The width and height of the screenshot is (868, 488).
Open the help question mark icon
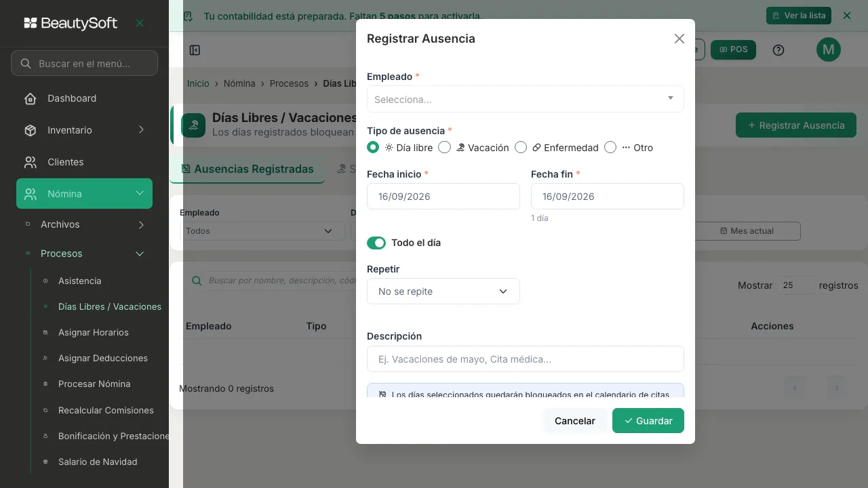[778, 50]
